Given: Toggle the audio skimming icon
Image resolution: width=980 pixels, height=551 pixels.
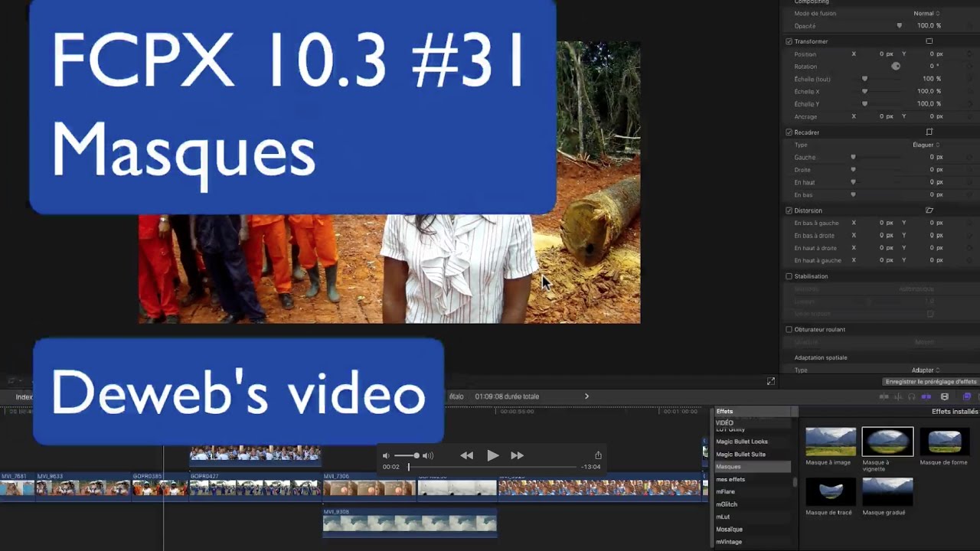Looking at the screenshot, I should click(x=898, y=397).
